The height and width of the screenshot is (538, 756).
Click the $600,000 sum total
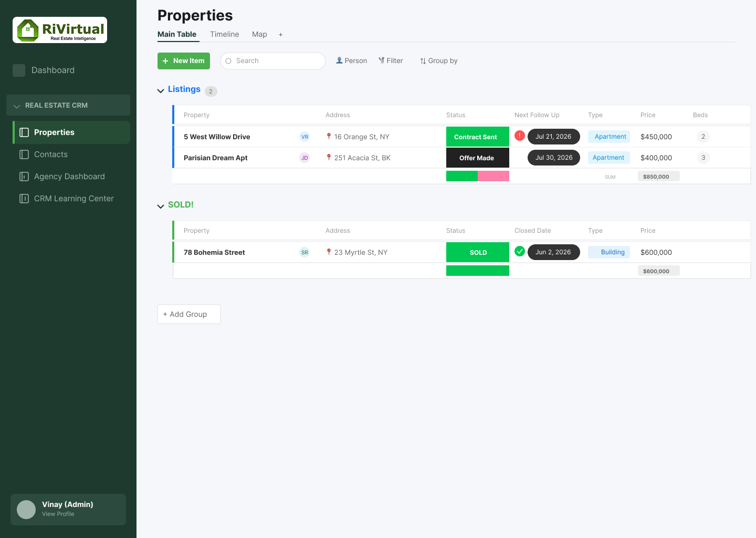[x=659, y=271]
